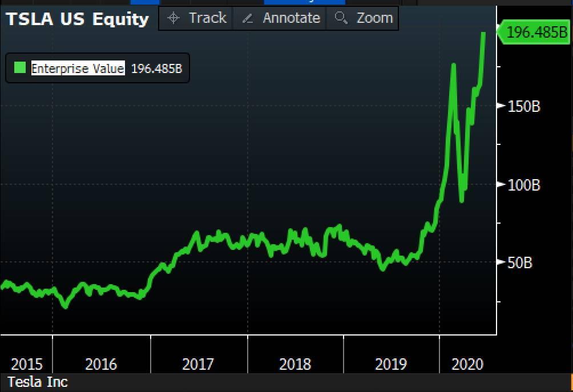573x392 pixels.
Task: Enable chart Zoom mode
Action: (x=362, y=18)
